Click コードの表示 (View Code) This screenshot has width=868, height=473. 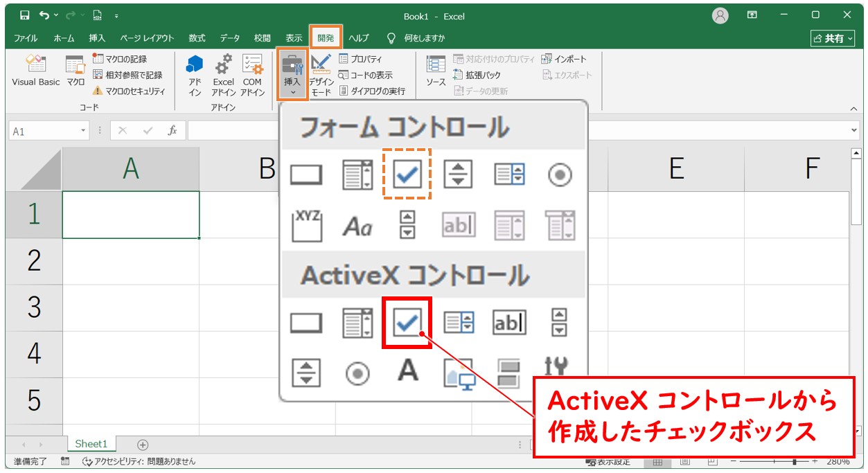pos(365,75)
